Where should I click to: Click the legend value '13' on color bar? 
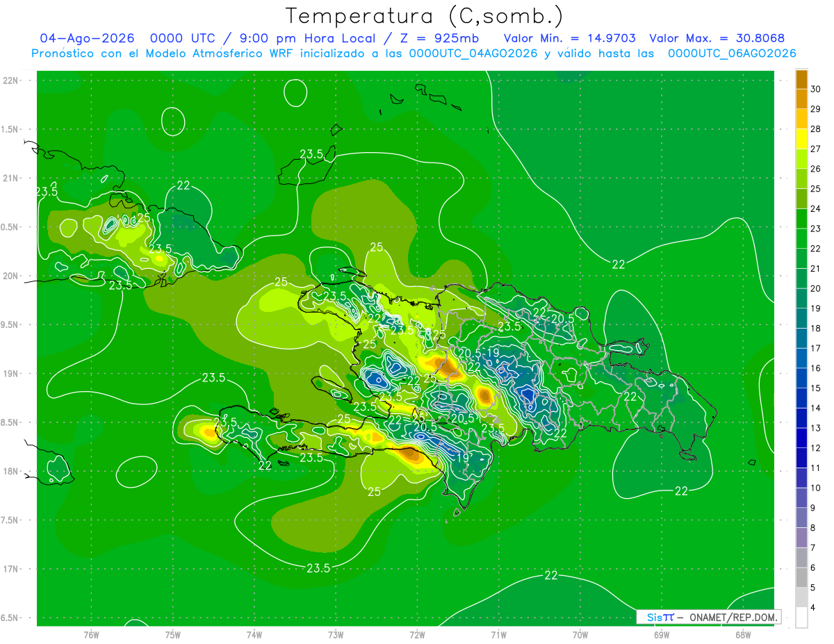pyautogui.click(x=816, y=428)
